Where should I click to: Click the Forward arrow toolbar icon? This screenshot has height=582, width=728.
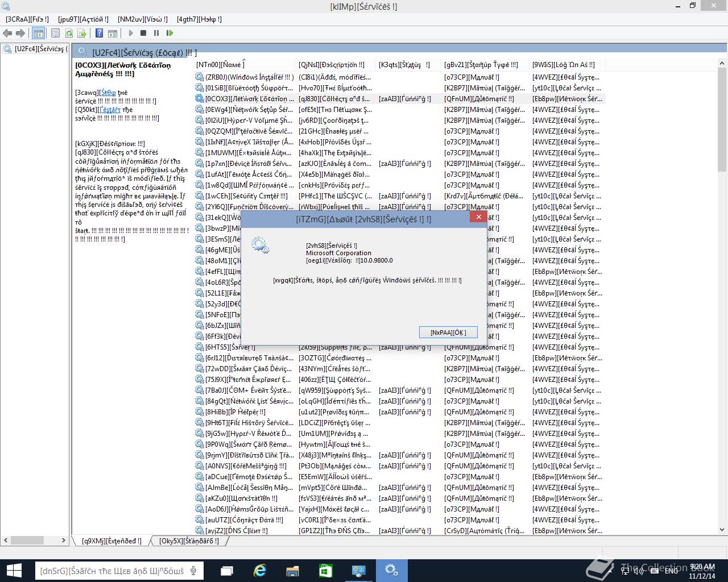click(20, 34)
